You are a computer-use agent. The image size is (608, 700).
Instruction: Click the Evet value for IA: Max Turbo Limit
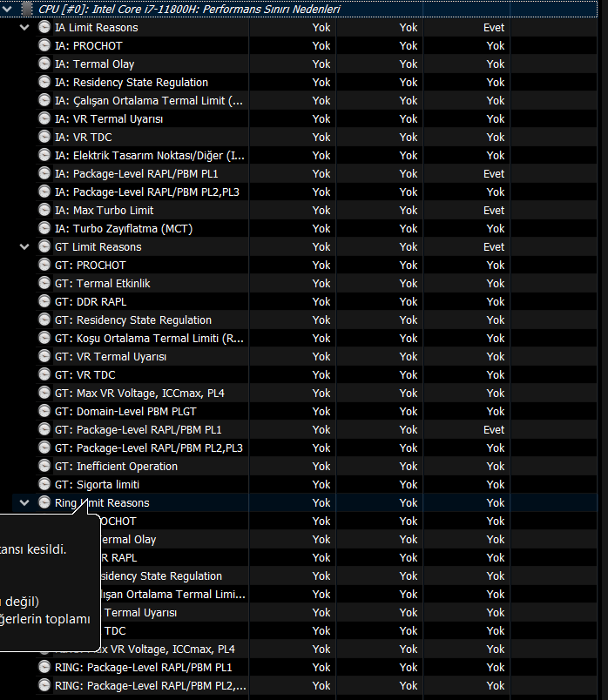pos(494,211)
